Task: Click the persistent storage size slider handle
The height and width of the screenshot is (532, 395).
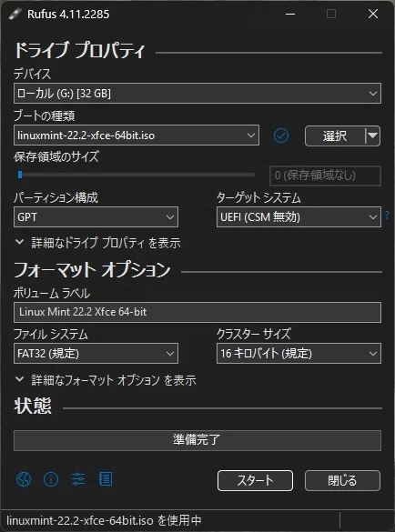Action: (20, 175)
